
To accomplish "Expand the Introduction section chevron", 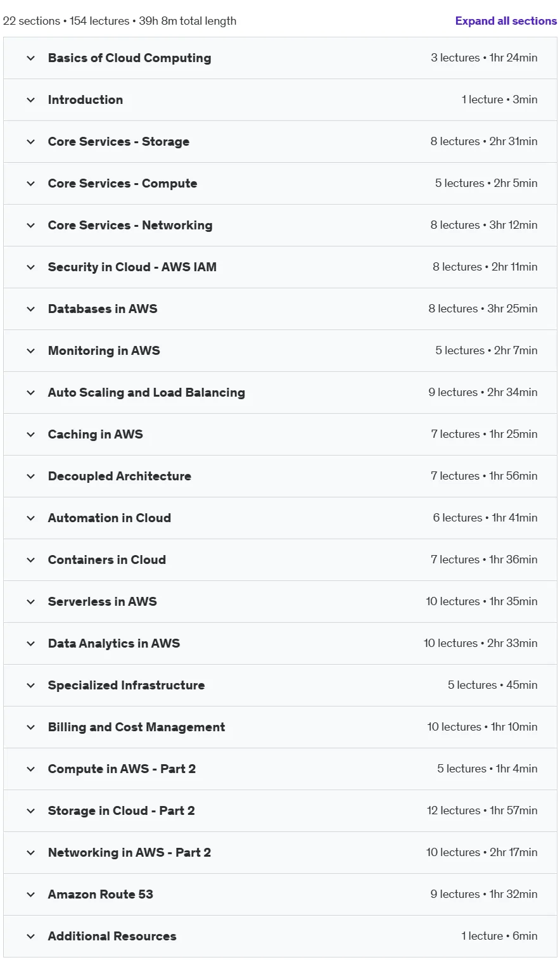I will [x=30, y=100].
